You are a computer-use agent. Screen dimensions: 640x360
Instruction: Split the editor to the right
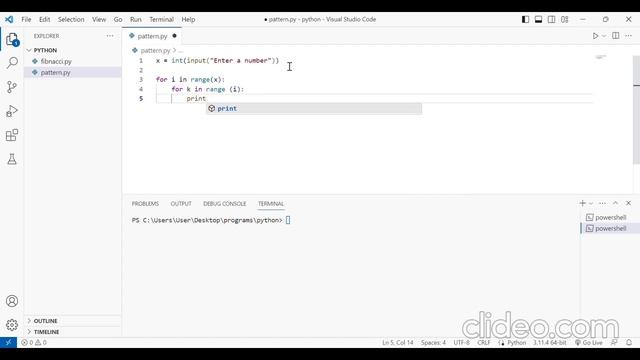(x=616, y=36)
